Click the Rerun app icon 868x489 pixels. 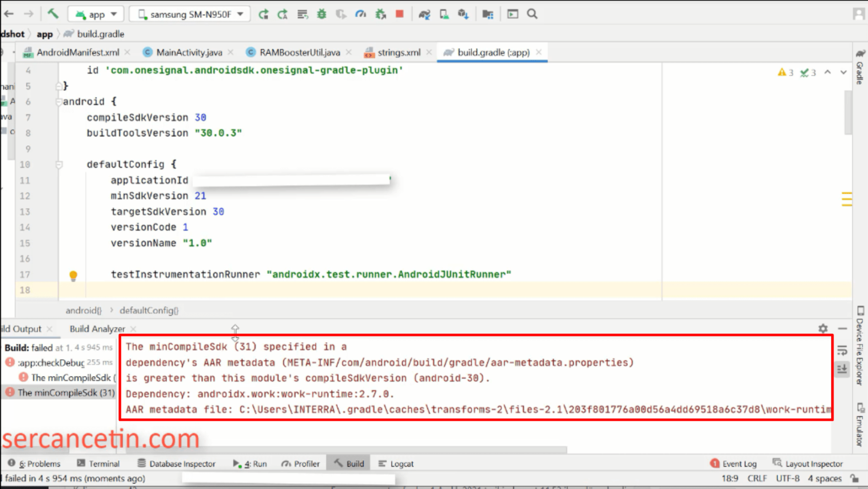[263, 14]
